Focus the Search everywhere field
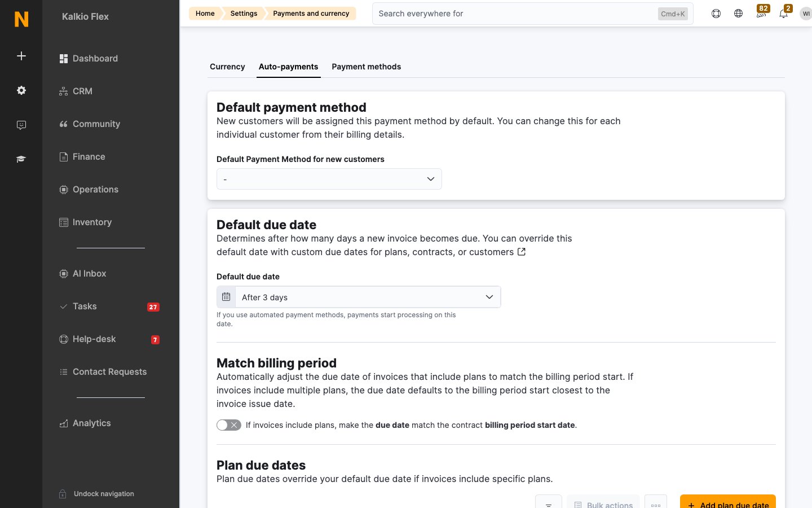Image resolution: width=812 pixels, height=508 pixels. [x=533, y=14]
